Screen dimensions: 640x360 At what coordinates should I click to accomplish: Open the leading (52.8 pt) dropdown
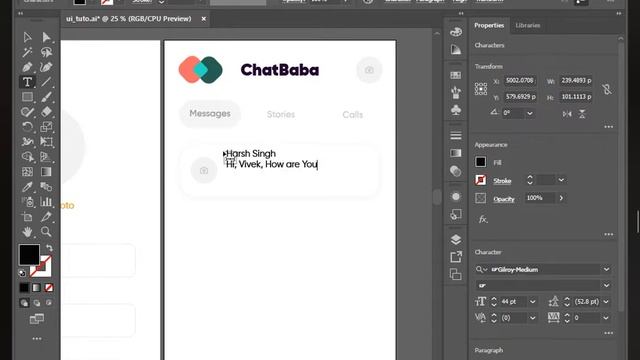pos(606,302)
